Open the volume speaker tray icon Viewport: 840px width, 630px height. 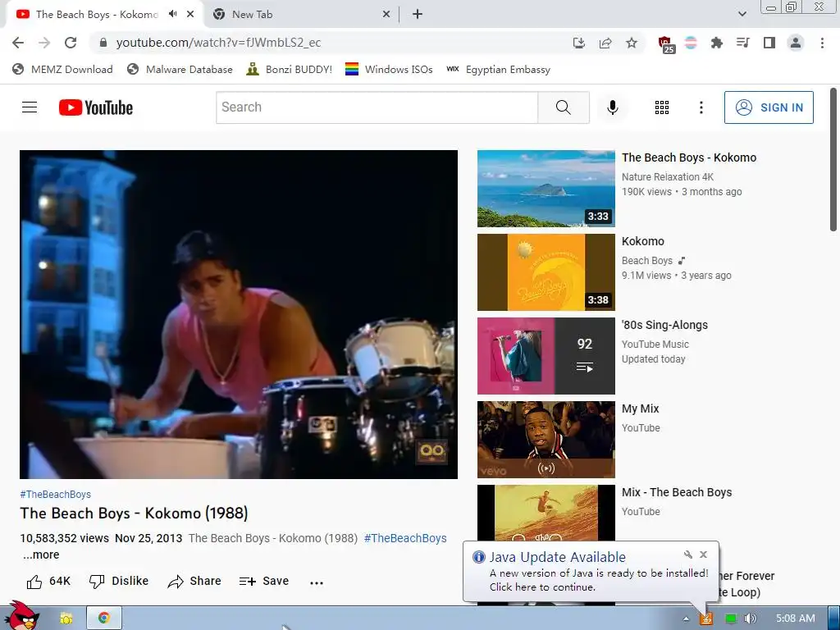(x=751, y=619)
